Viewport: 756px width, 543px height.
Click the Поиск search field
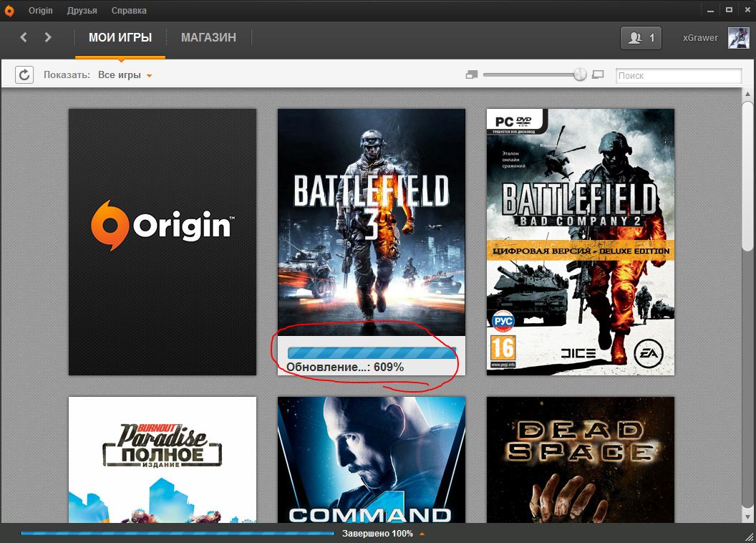pos(679,76)
